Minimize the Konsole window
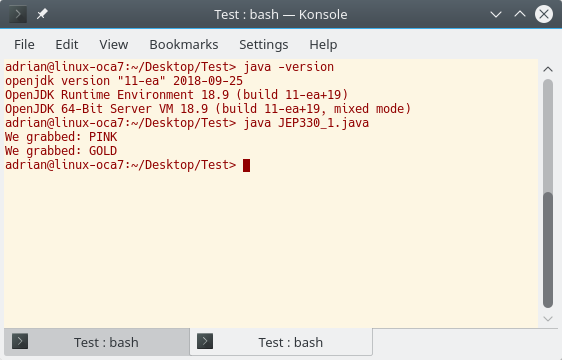This screenshot has width=562, height=360. (496, 14)
